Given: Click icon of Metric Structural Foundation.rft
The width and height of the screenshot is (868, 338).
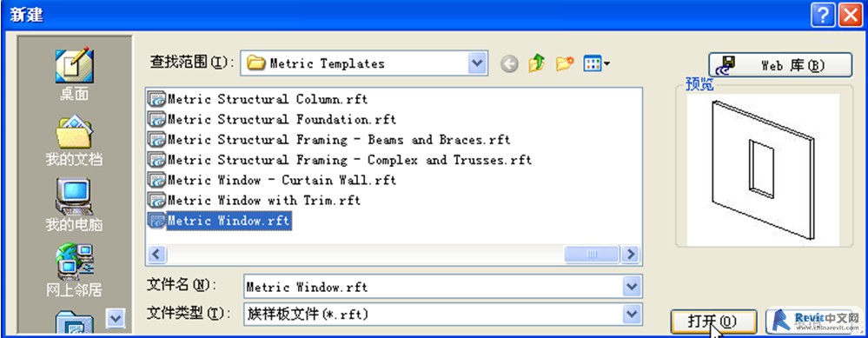Looking at the screenshot, I should [156, 120].
